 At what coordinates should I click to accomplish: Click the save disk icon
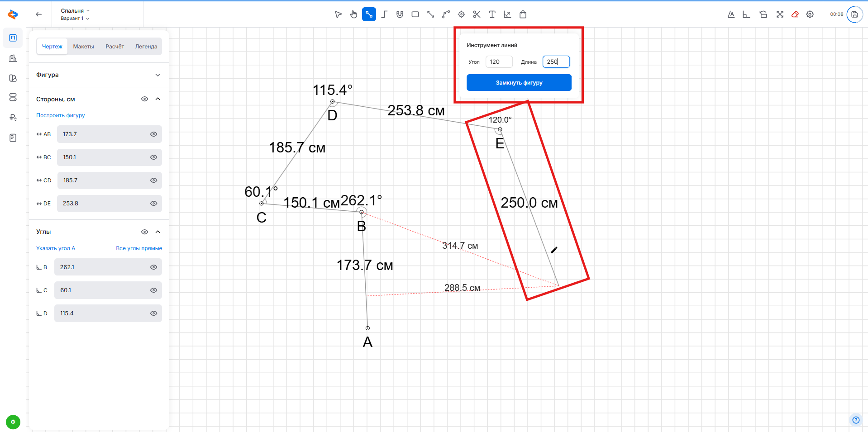coord(854,14)
